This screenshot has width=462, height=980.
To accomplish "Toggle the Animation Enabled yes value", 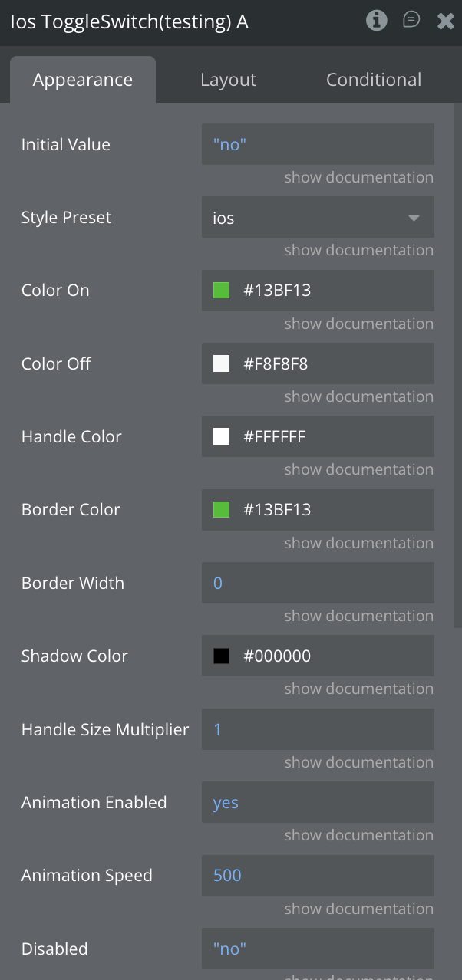I will (x=318, y=803).
